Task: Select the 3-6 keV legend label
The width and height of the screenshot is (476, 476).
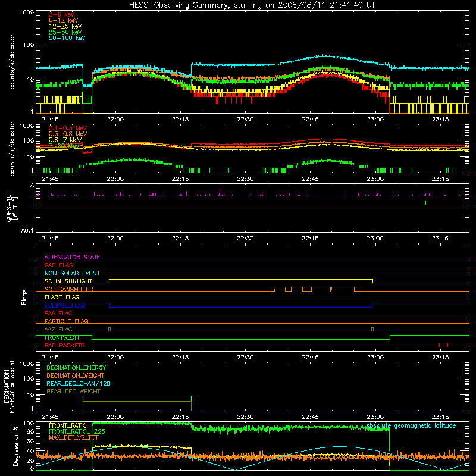Action: point(62,14)
